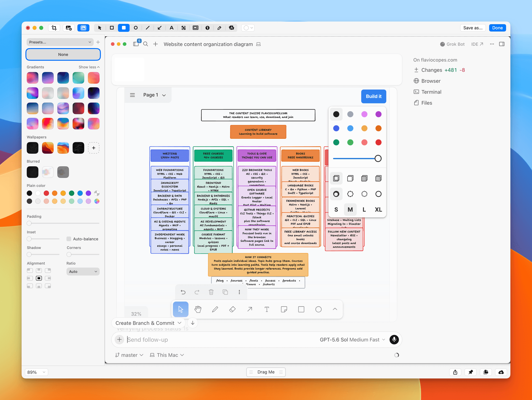This screenshot has height=400, width=532.
Task: Select the numbered counter tool
Action: [x=207, y=28]
